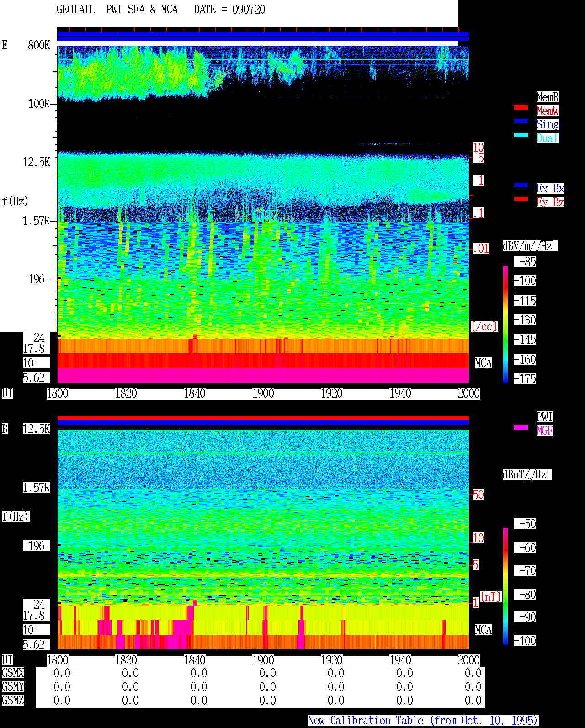Viewport: 585px width, 728px height.
Task: Click the 800K frequency label on the E axis
Action: [x=39, y=45]
